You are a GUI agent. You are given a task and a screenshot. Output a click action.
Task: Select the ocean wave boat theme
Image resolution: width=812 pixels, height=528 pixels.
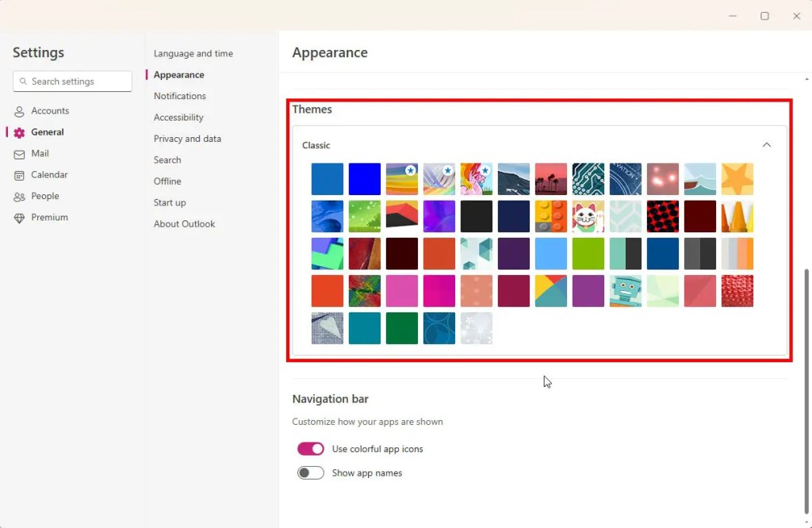[x=700, y=179]
